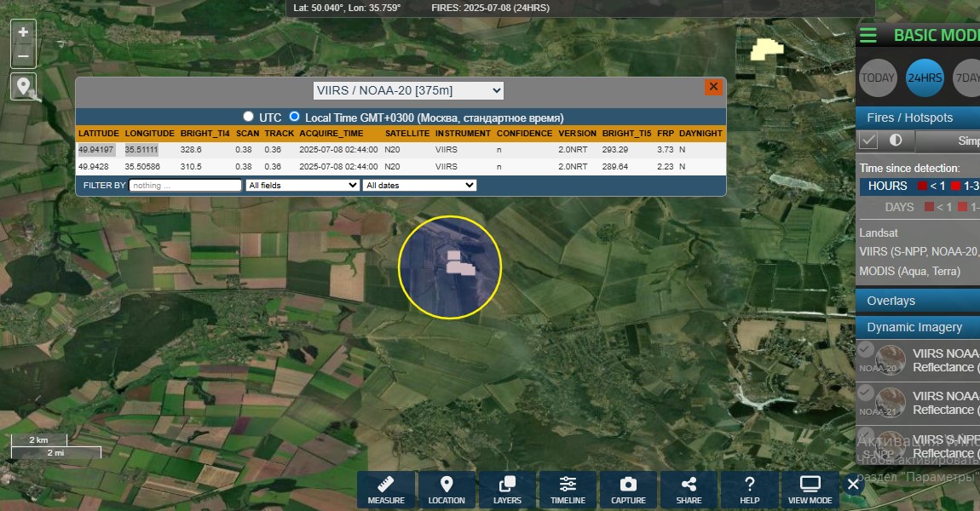Sort table by DAYNIGHT column

pos(700,134)
